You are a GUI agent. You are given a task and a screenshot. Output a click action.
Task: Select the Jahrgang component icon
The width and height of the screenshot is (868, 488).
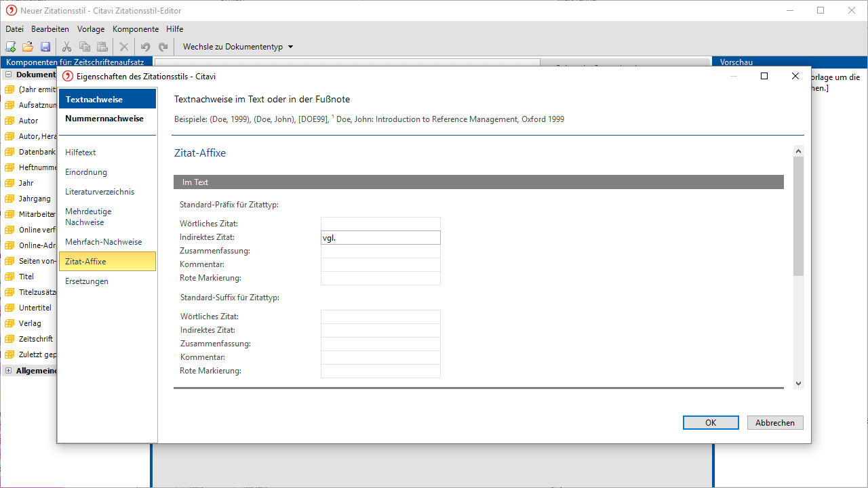point(9,199)
